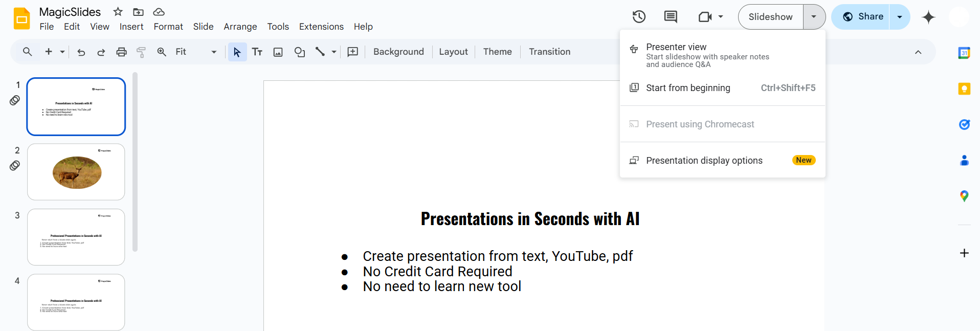
Task: Insert an image from toolbar
Action: tap(278, 52)
